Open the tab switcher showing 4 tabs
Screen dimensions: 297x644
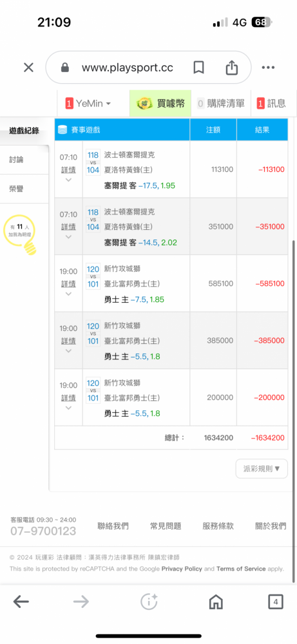(x=276, y=602)
